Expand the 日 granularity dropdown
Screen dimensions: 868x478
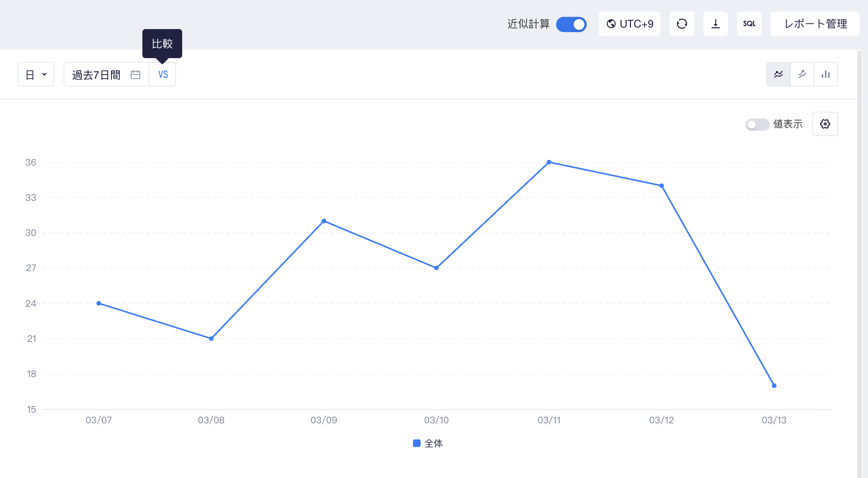click(x=36, y=74)
